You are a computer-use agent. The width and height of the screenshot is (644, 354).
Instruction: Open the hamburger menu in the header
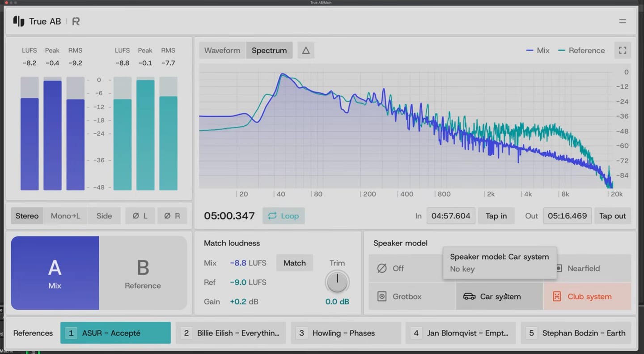[623, 21]
